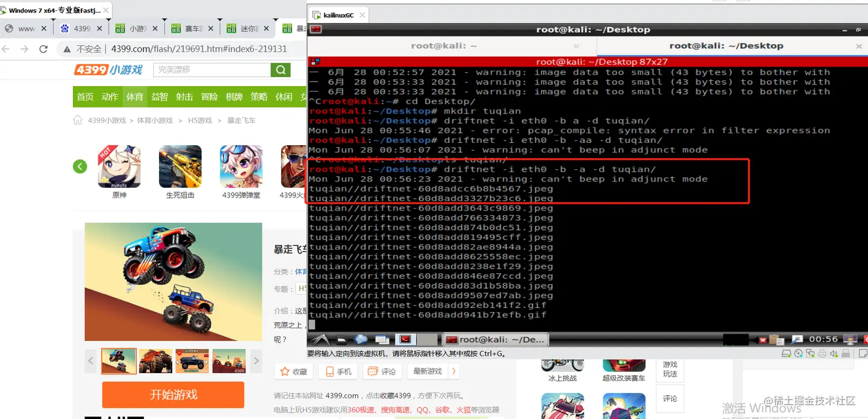Click the 开始游戏 start game button
The width and height of the screenshot is (868, 419).
click(173, 395)
